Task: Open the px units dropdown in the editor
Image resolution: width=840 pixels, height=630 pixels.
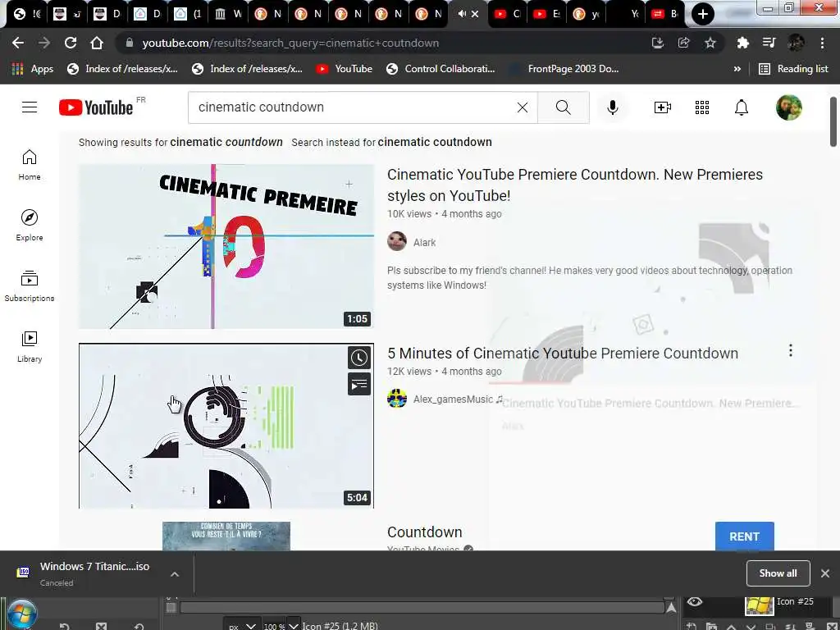Action: (242, 625)
